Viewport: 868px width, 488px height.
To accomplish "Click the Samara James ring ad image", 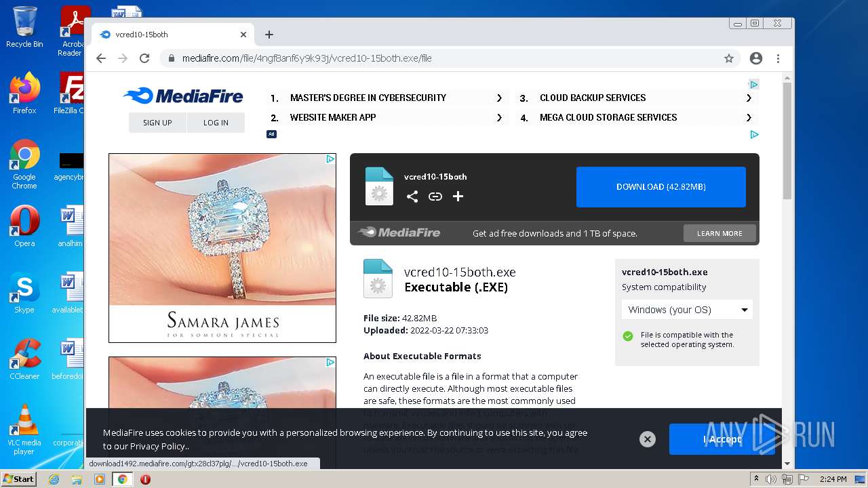I will (x=222, y=248).
